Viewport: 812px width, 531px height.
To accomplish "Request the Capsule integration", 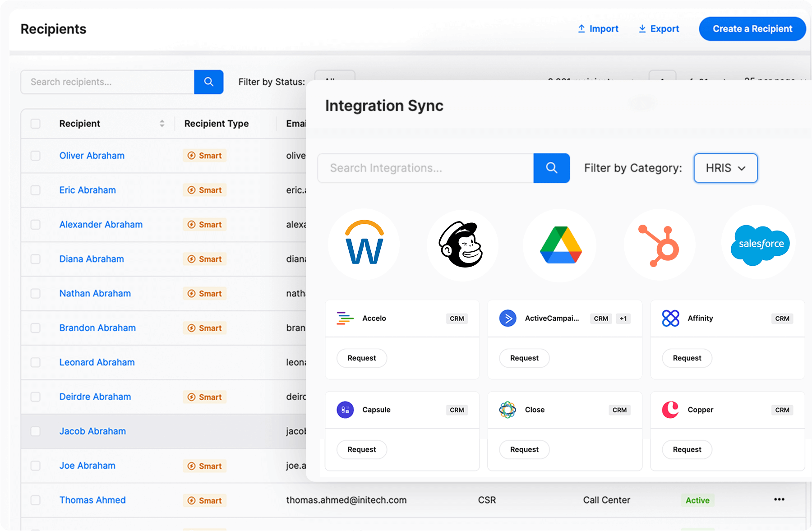I will [x=362, y=450].
